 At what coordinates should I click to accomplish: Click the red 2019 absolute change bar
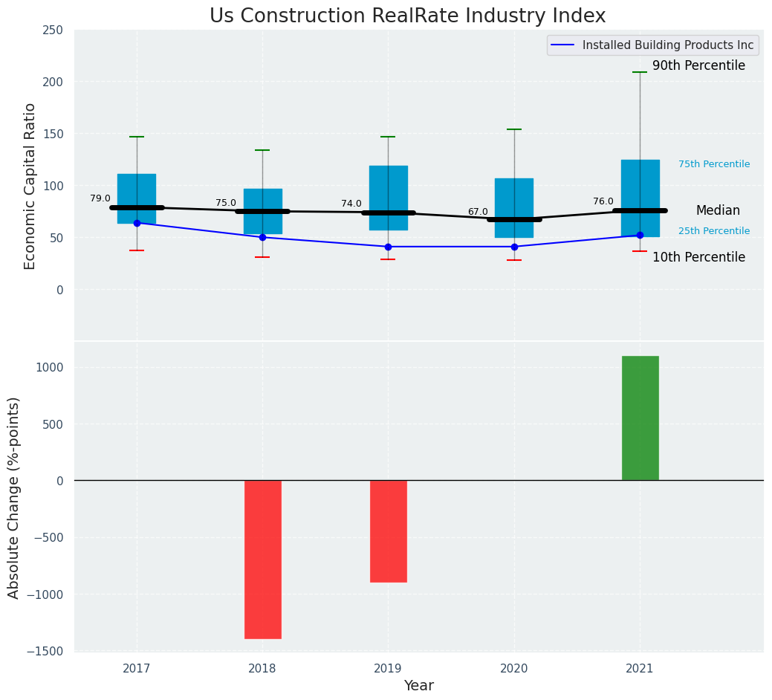[x=388, y=531]
